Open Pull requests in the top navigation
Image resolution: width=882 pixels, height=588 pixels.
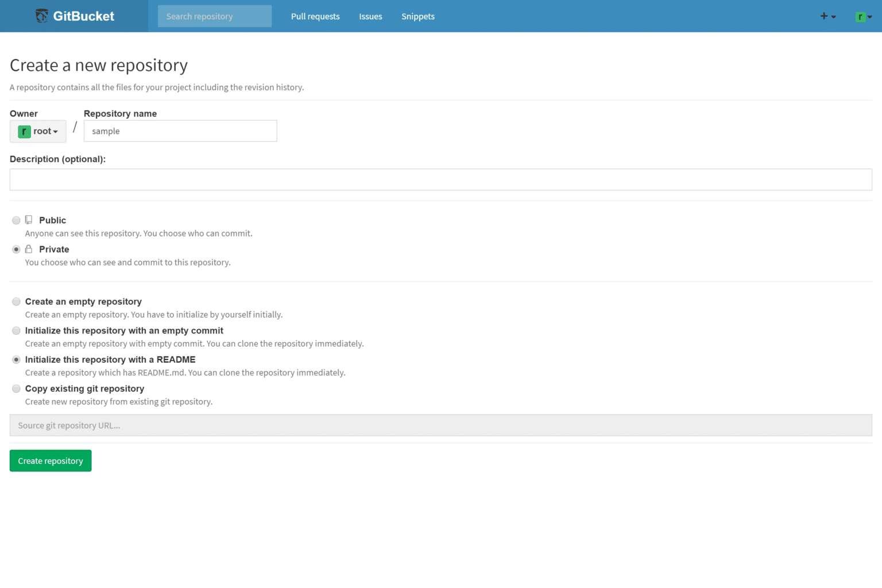[315, 17]
